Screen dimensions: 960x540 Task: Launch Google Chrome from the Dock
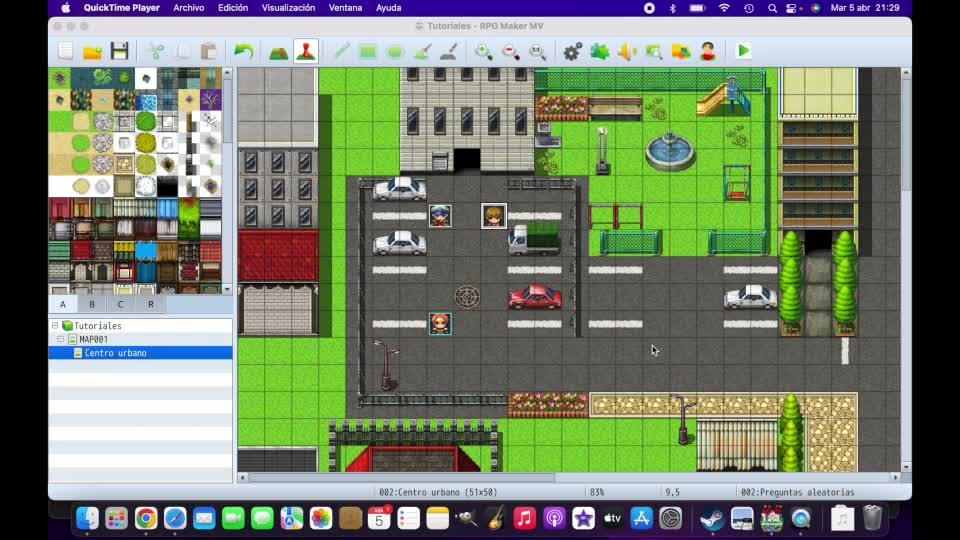(146, 519)
